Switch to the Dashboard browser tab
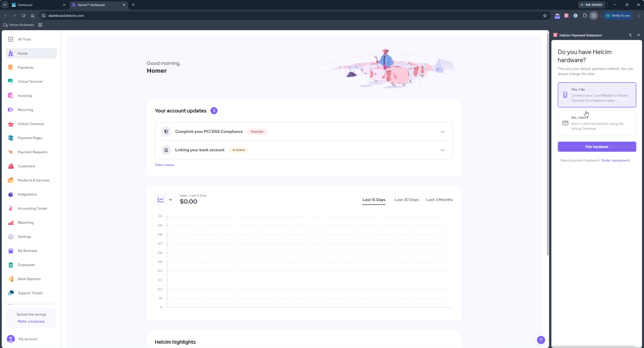This screenshot has height=348, width=644. (38, 5)
